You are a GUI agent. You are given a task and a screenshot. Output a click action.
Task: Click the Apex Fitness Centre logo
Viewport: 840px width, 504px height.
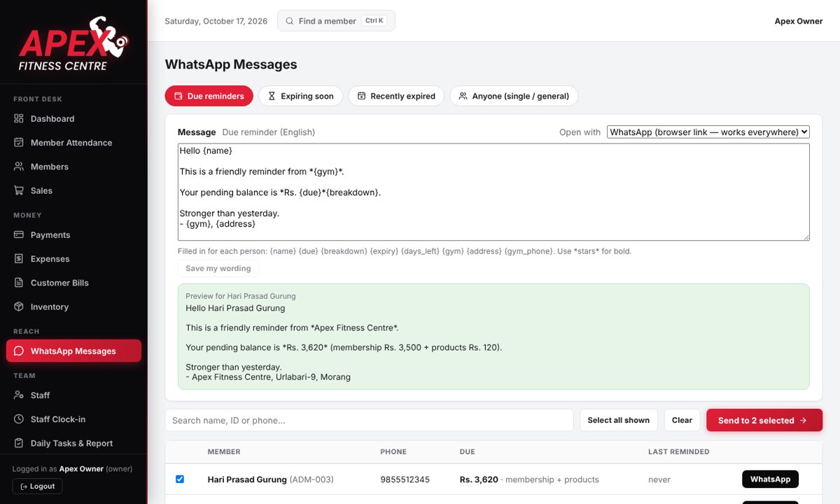point(73,43)
